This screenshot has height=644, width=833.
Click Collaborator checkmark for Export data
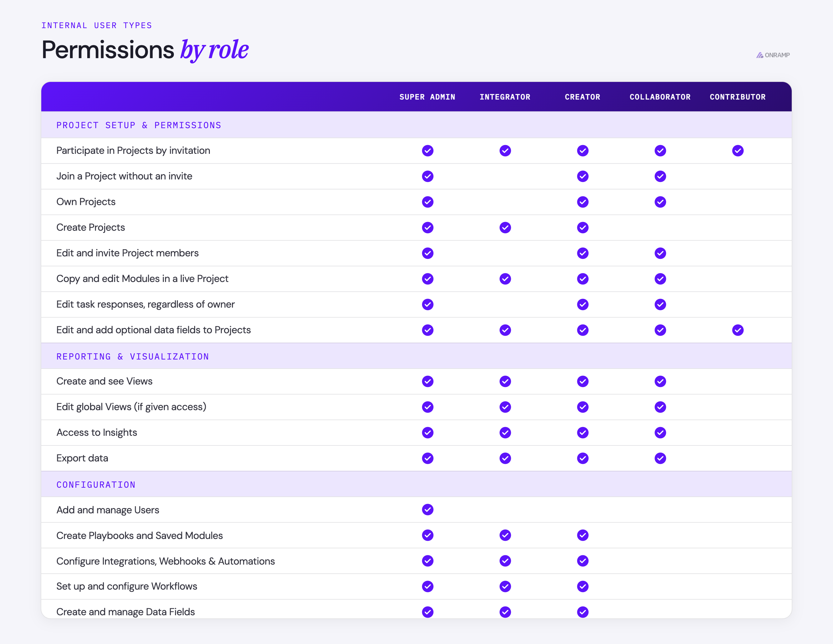point(660,458)
